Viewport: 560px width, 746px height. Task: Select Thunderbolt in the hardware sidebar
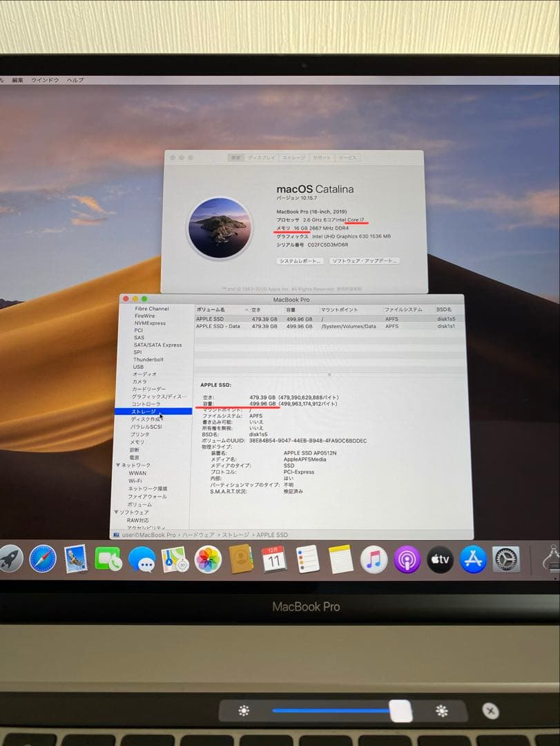tap(148, 359)
